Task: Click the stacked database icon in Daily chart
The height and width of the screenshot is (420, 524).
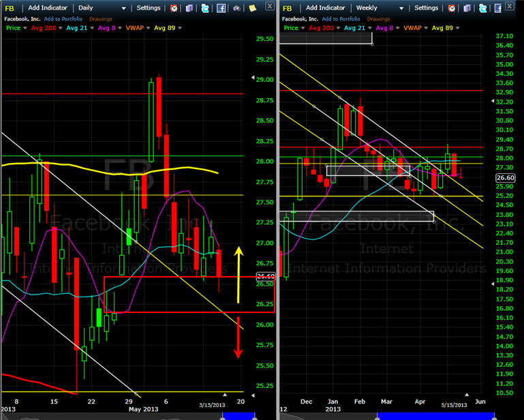Action: (x=189, y=8)
